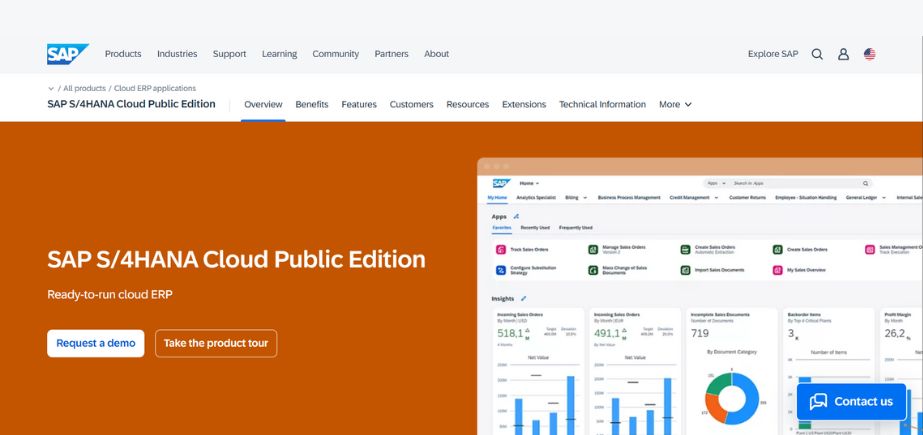
Task: Open the Industries menu
Action: (177, 54)
